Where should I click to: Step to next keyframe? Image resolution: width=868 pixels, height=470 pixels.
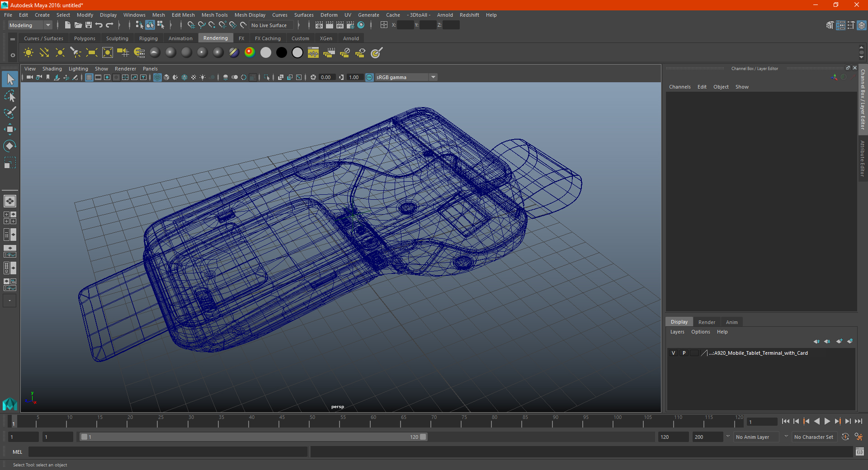tap(837, 421)
